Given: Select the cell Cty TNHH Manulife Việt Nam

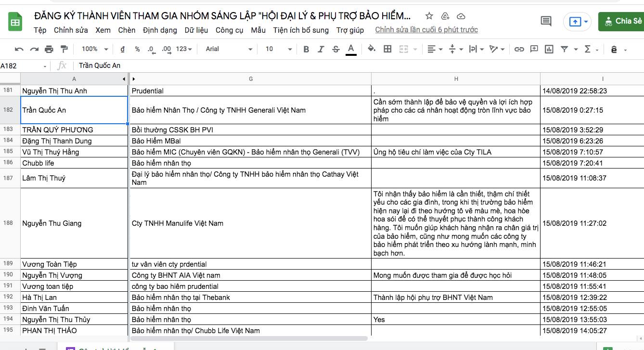Looking at the screenshot, I should (251, 223).
